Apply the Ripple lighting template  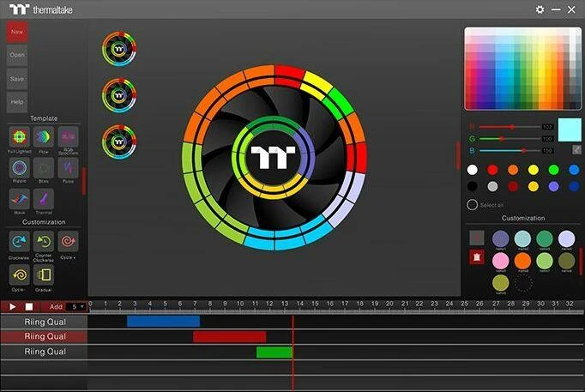pyautogui.click(x=20, y=168)
